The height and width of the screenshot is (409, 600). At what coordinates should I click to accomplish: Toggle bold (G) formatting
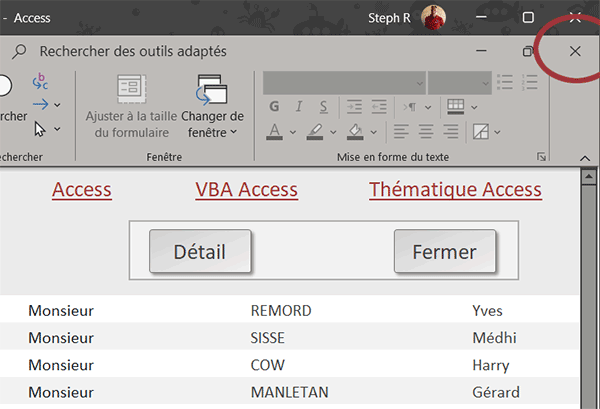pos(274,106)
